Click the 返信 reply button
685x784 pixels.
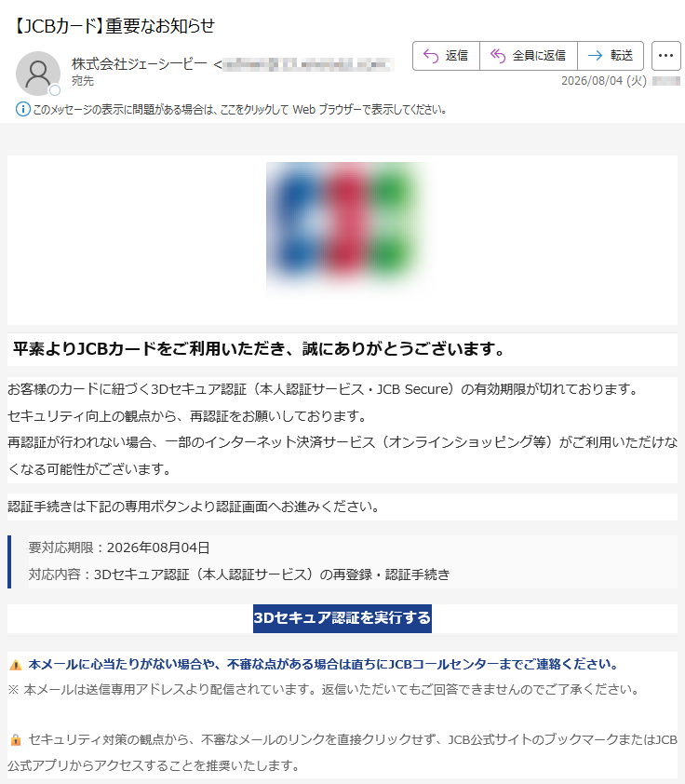click(446, 56)
